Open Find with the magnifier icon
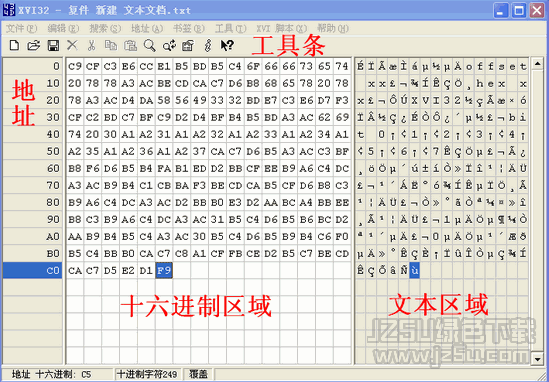Image resolution: width=549 pixels, height=382 pixels. (x=150, y=46)
